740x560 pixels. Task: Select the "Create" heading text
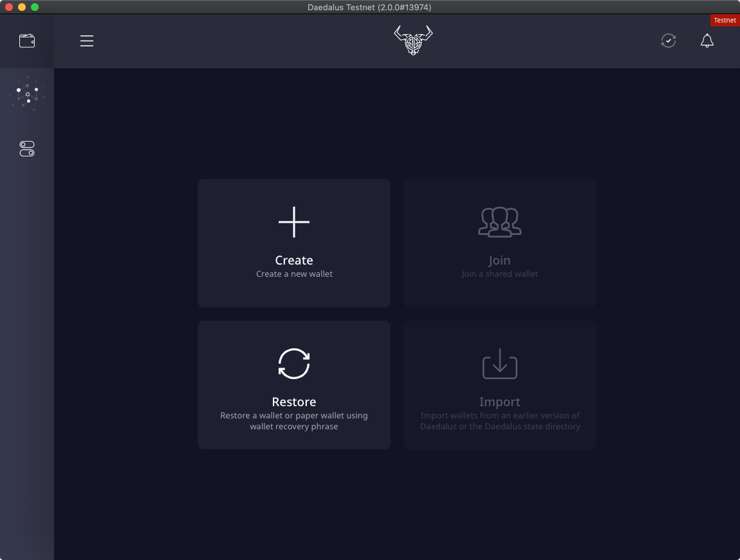click(x=294, y=260)
